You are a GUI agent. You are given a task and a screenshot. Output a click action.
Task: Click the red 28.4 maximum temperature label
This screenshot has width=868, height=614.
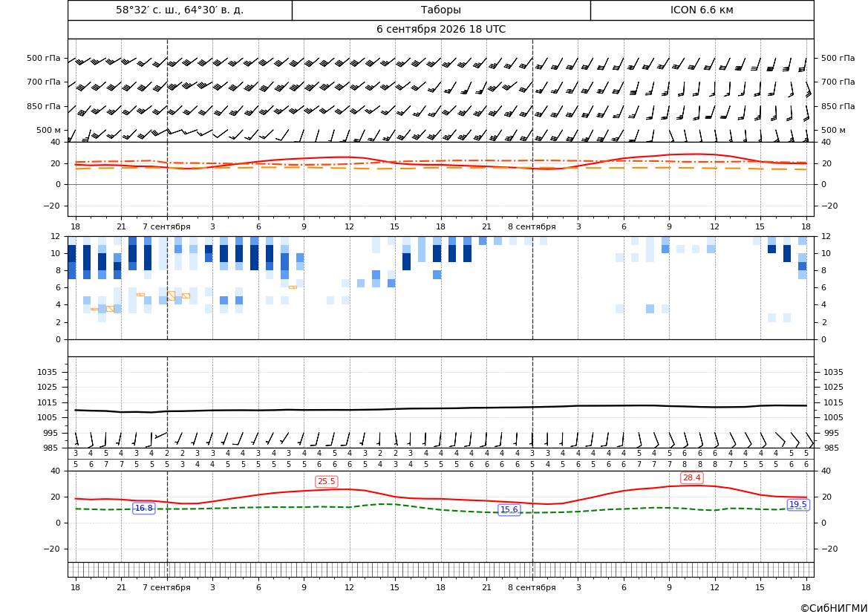[691, 477]
